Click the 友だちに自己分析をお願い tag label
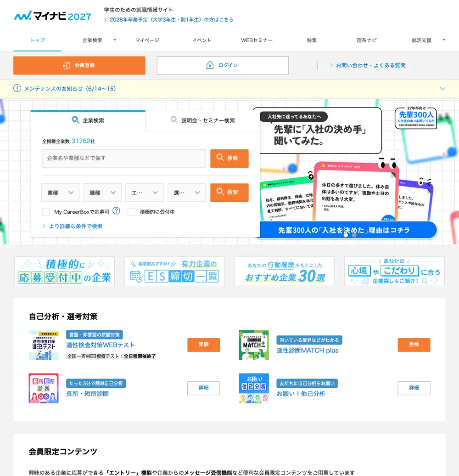The height and width of the screenshot is (476, 459). (x=307, y=383)
